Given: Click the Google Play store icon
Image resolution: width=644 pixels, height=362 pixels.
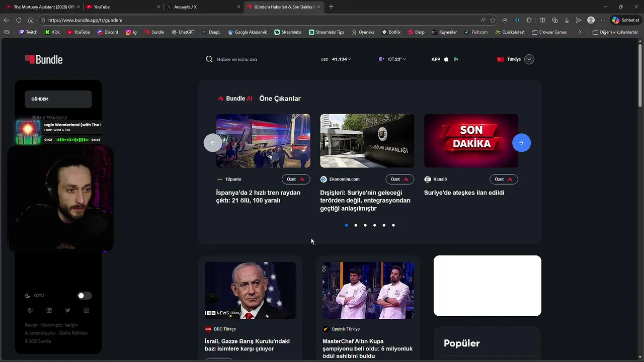Looking at the screenshot, I should 456,59.
